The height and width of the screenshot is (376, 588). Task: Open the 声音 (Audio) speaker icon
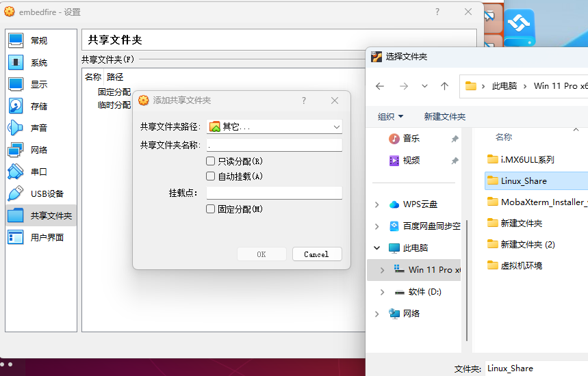pyautogui.click(x=16, y=128)
